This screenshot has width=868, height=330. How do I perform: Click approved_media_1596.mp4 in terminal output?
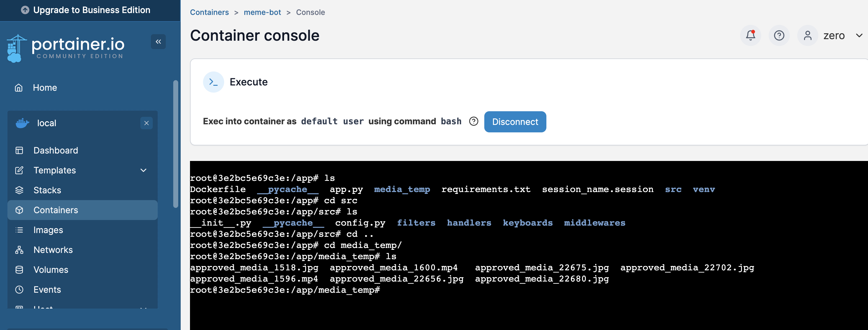tap(254, 279)
